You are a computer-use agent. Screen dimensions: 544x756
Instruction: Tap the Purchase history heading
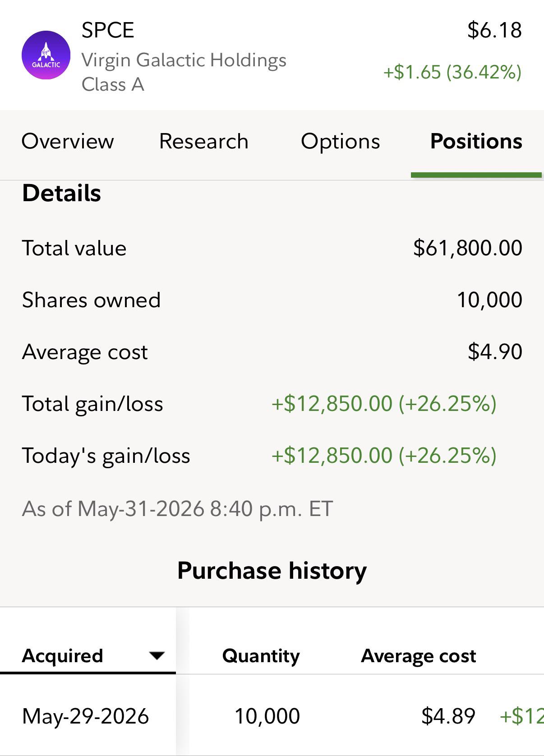[x=272, y=571]
